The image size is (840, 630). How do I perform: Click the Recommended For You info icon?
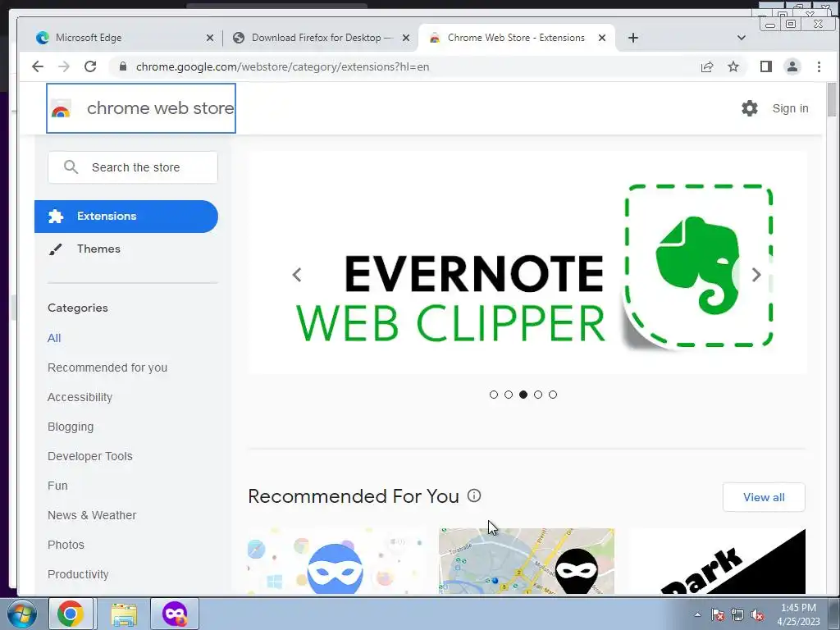pos(474,495)
